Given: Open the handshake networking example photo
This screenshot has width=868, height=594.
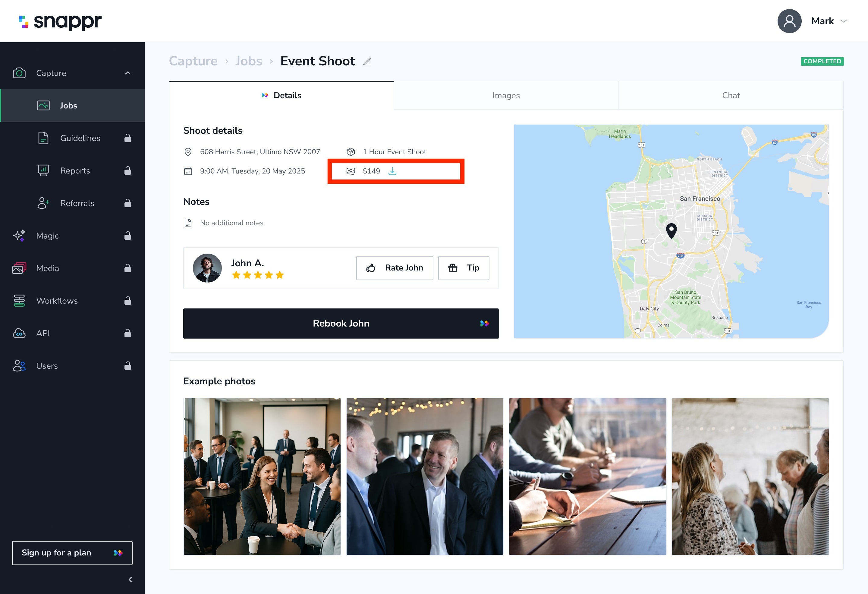Looking at the screenshot, I should 262,477.
